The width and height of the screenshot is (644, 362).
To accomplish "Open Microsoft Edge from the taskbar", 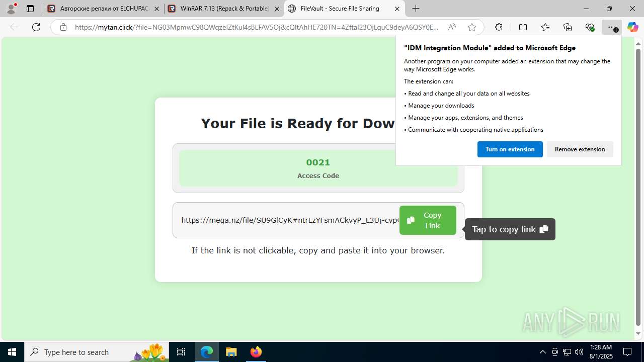I will [207, 352].
